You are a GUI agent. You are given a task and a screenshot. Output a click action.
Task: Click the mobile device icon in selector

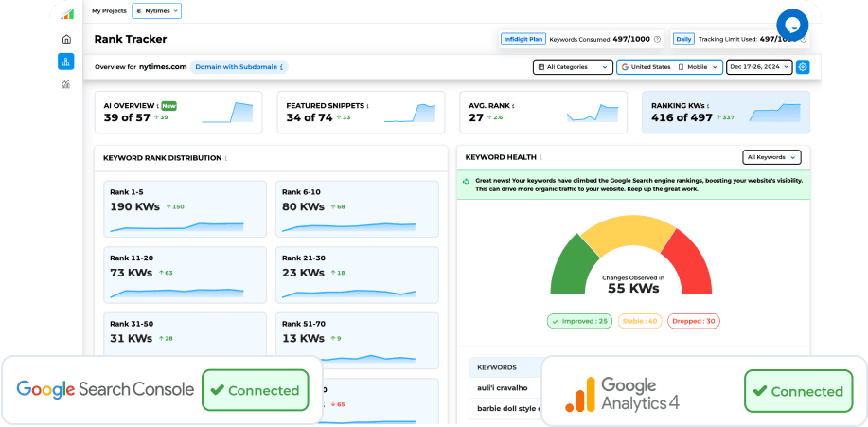[x=681, y=67]
